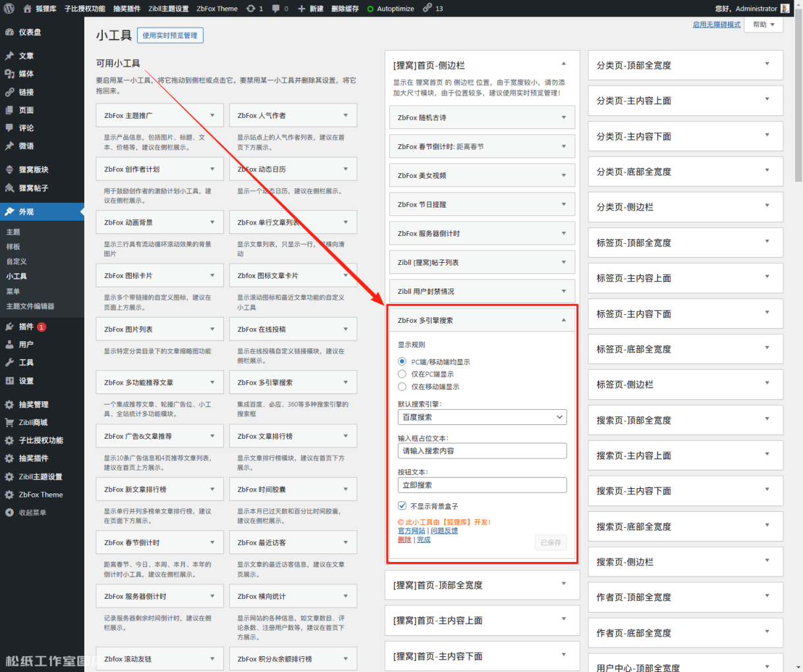Select the 仅在PC端显示 radio option
This screenshot has width=803, height=672.
point(402,374)
